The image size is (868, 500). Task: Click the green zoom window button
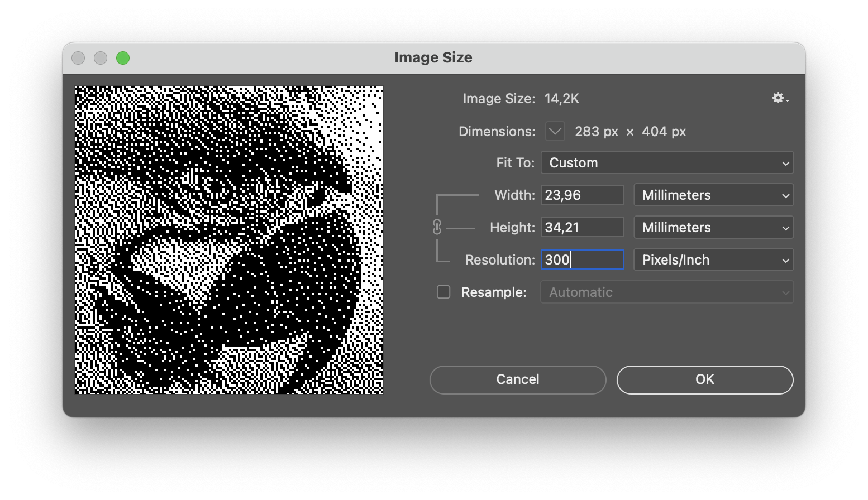(123, 58)
